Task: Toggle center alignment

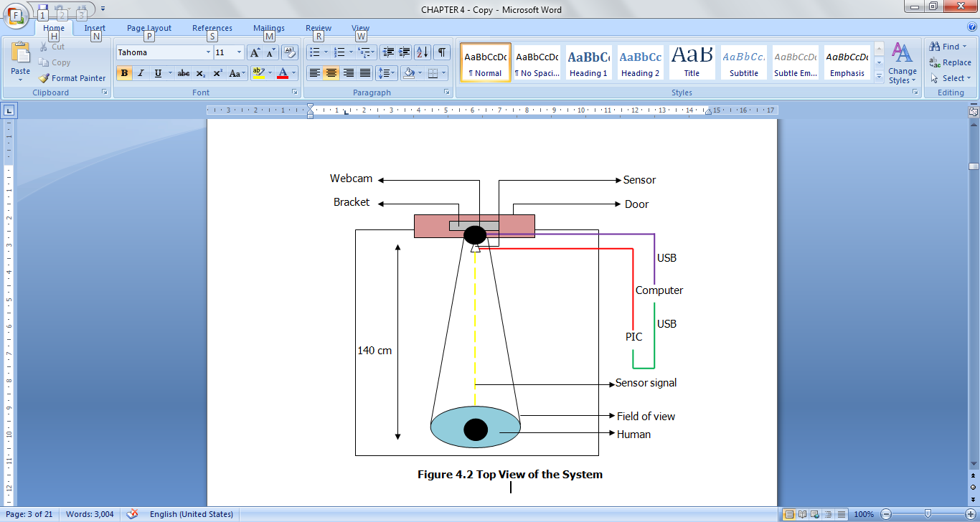Action: coord(331,73)
